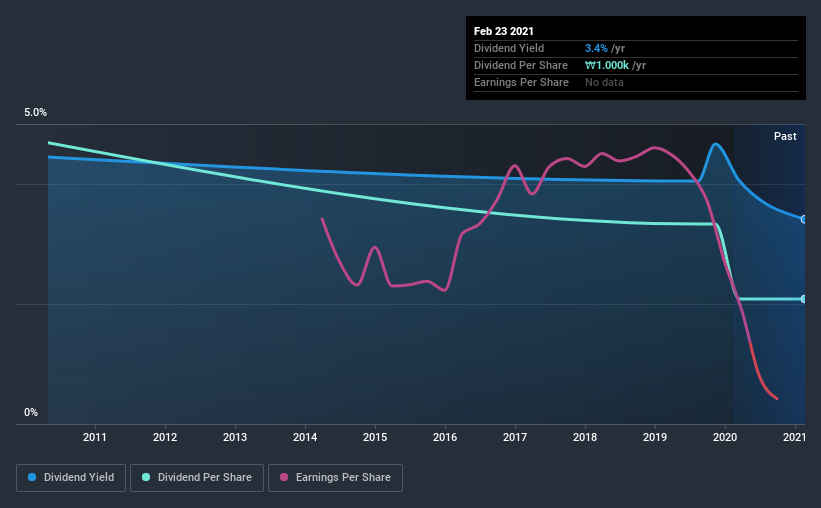Click the 2011 x-axis label

coord(95,437)
